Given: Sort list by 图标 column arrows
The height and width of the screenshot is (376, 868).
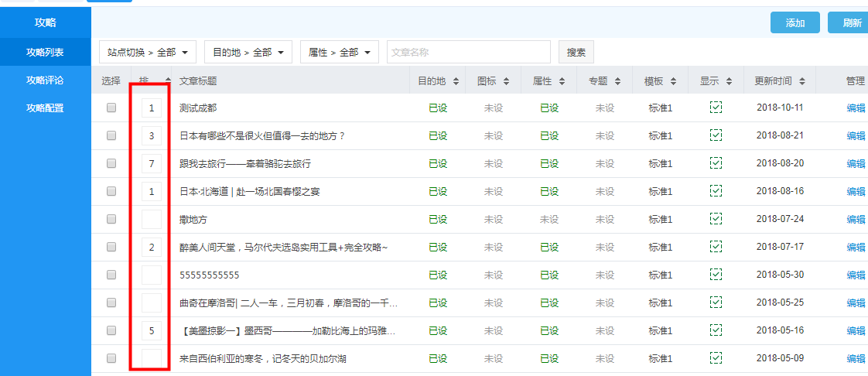Looking at the screenshot, I should 506,81.
